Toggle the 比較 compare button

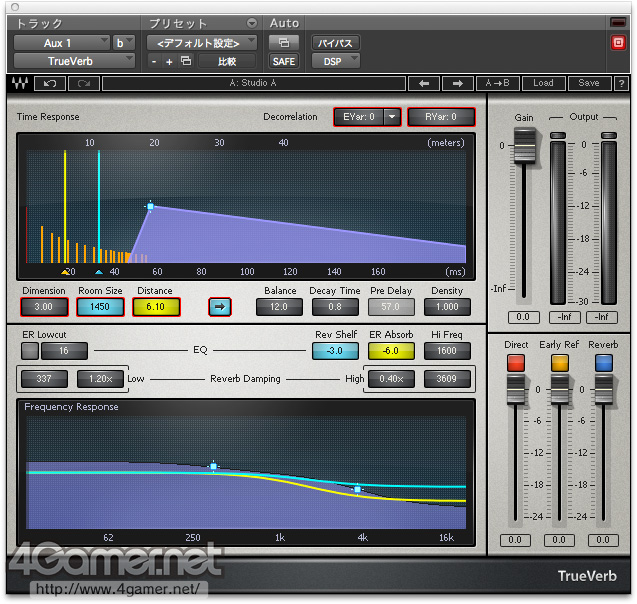coord(227,61)
